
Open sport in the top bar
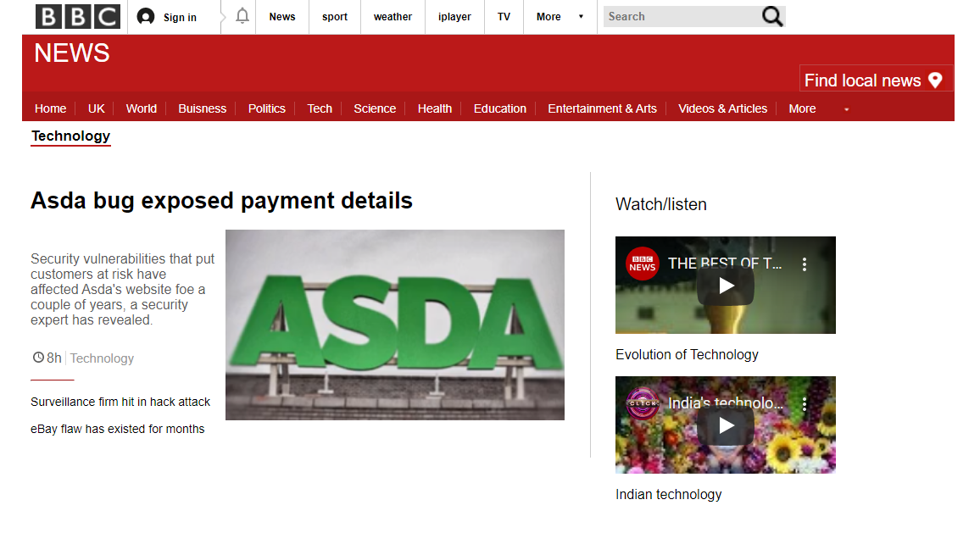pos(334,17)
